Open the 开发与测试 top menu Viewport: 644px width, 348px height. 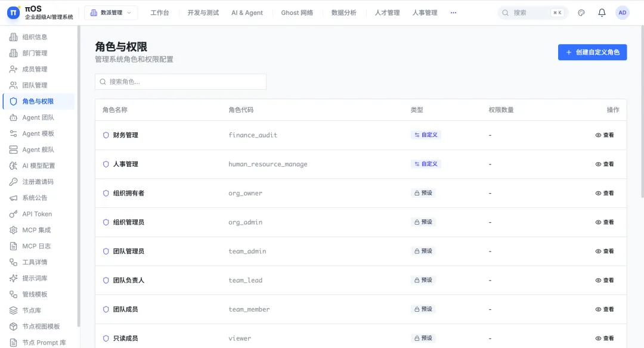point(203,13)
